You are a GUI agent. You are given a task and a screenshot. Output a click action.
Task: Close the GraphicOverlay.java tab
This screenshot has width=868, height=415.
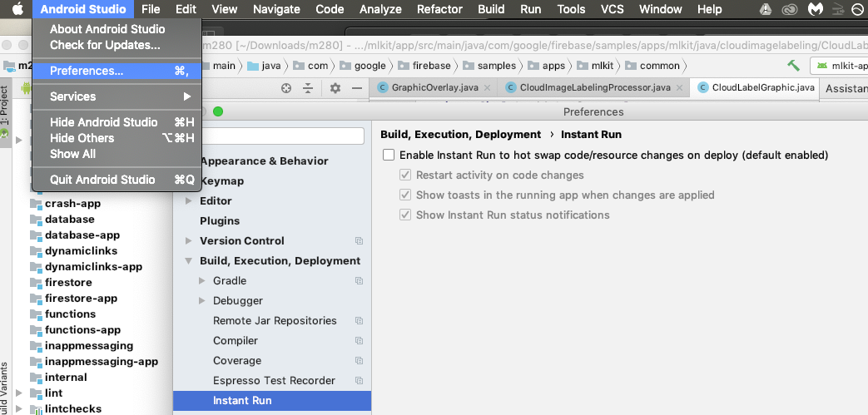pyautogui.click(x=487, y=87)
